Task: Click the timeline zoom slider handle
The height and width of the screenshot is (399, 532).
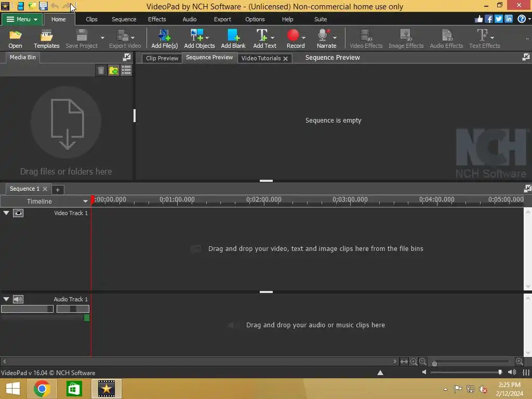Action: [x=434, y=363]
